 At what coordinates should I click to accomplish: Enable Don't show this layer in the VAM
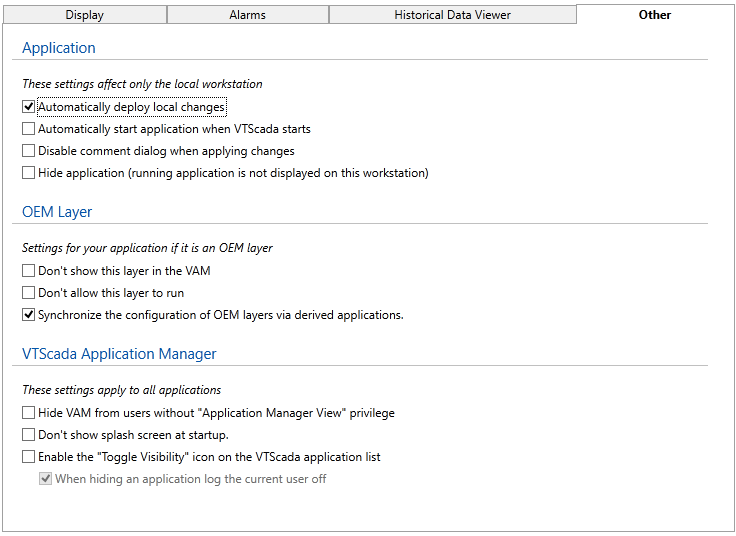click(29, 271)
